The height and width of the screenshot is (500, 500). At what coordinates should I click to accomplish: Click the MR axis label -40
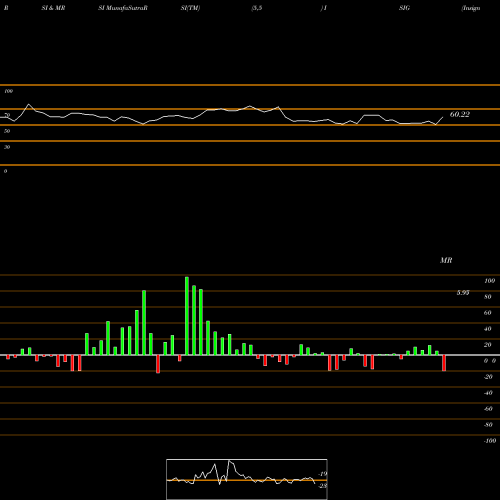pyautogui.click(x=488, y=393)
